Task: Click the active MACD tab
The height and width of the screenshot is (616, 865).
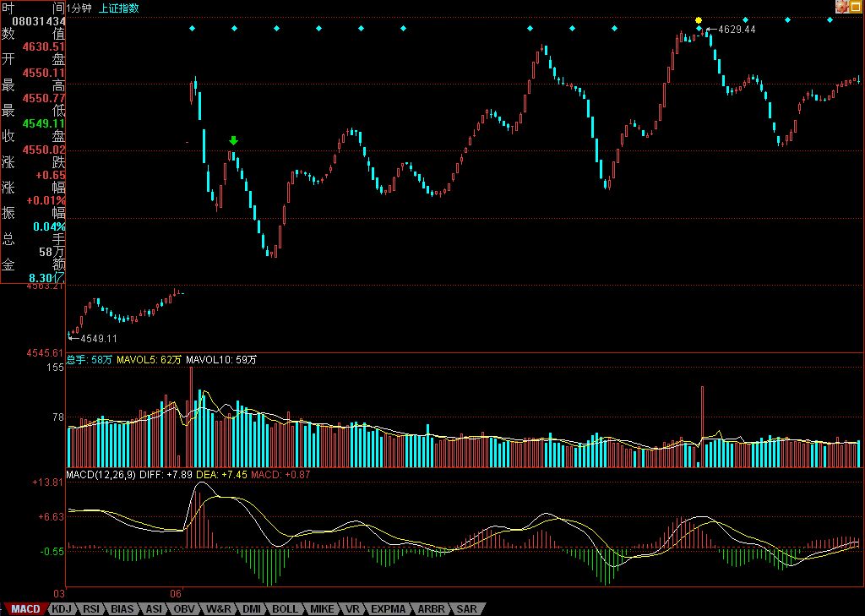Action: point(25,608)
